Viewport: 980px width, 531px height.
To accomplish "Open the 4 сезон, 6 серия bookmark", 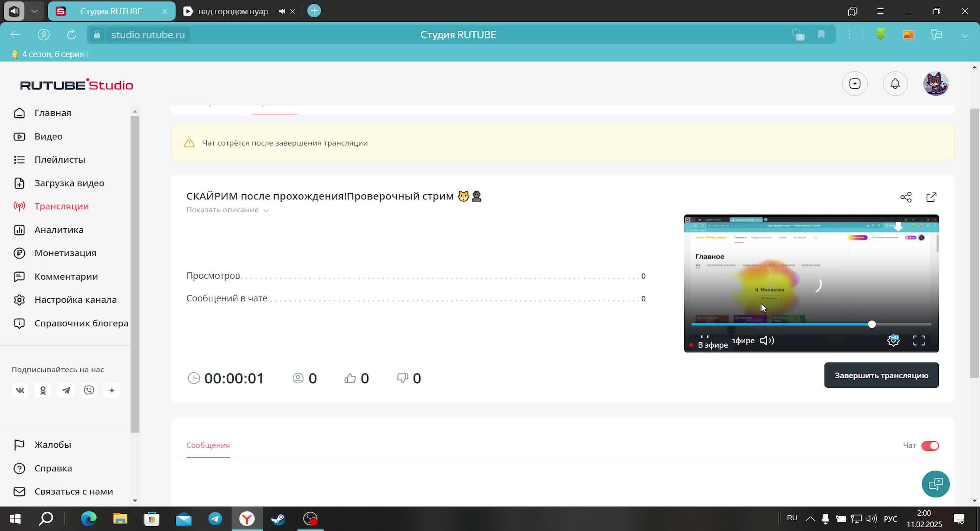I will (49, 55).
